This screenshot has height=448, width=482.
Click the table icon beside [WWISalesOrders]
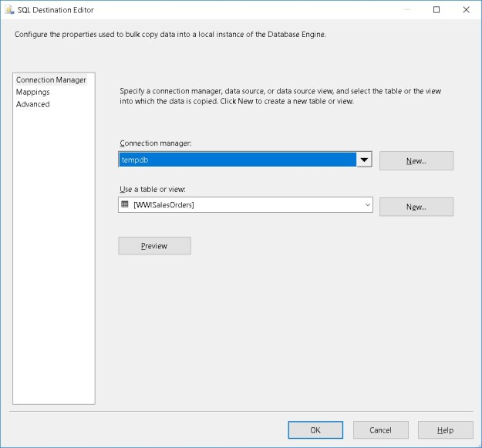coord(125,204)
